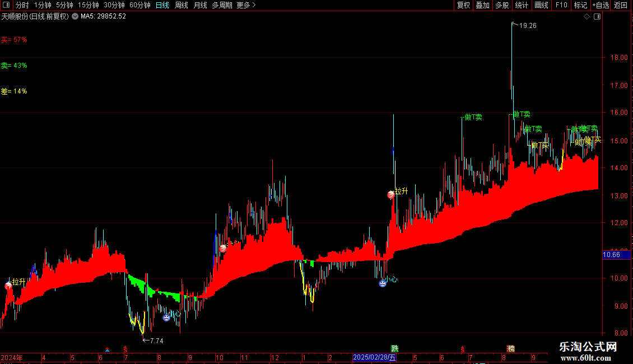The image size is (633, 364).
Task: Click month 9 at the timeline end
Action: [x=534, y=357]
